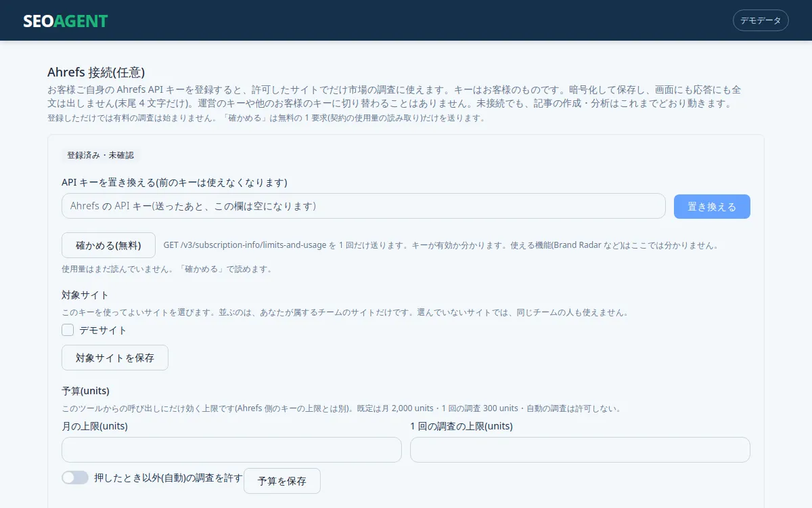This screenshot has width=812, height=508.
Task: Open the デモデータ pill button
Action: pos(761,20)
